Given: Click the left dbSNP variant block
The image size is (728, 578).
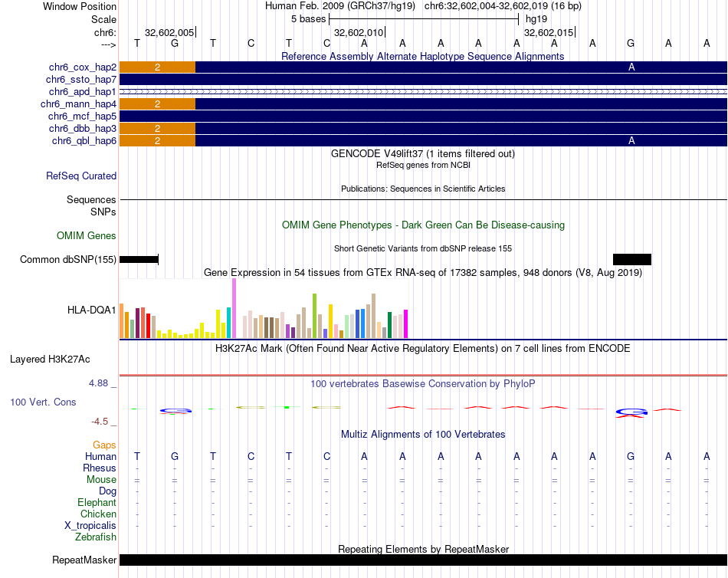Looking at the screenshot, I should 139,259.
